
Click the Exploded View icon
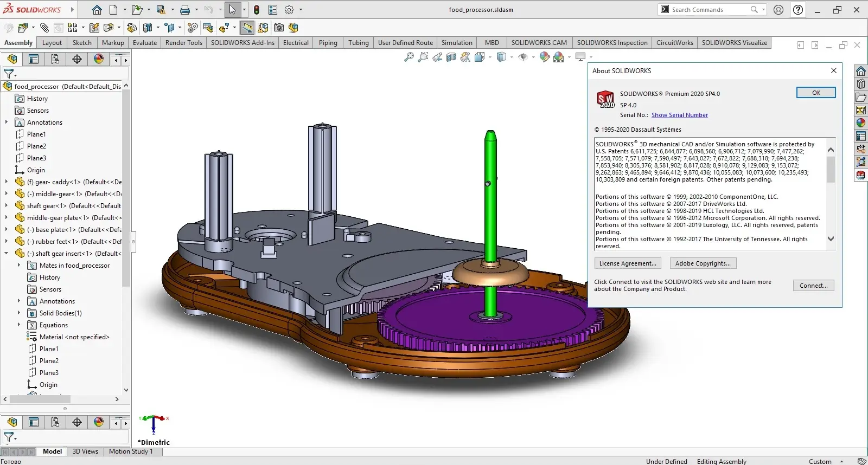(x=224, y=28)
